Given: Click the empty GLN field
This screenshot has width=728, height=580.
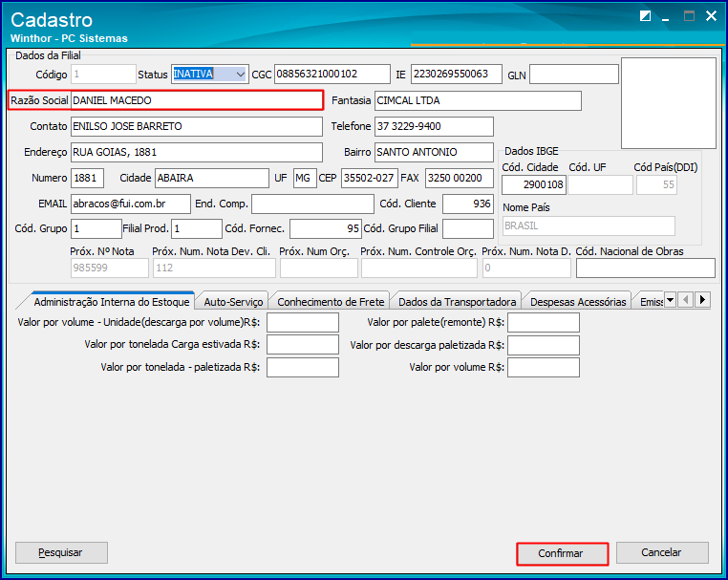Looking at the screenshot, I should click(574, 75).
